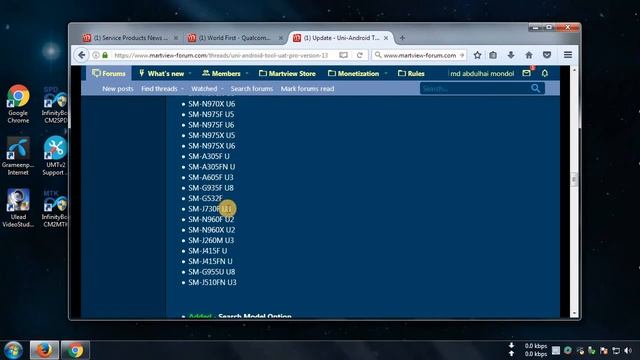Switch to Service Products News tab
Image resolution: width=640 pixels, height=360 pixels.
coord(131,38)
